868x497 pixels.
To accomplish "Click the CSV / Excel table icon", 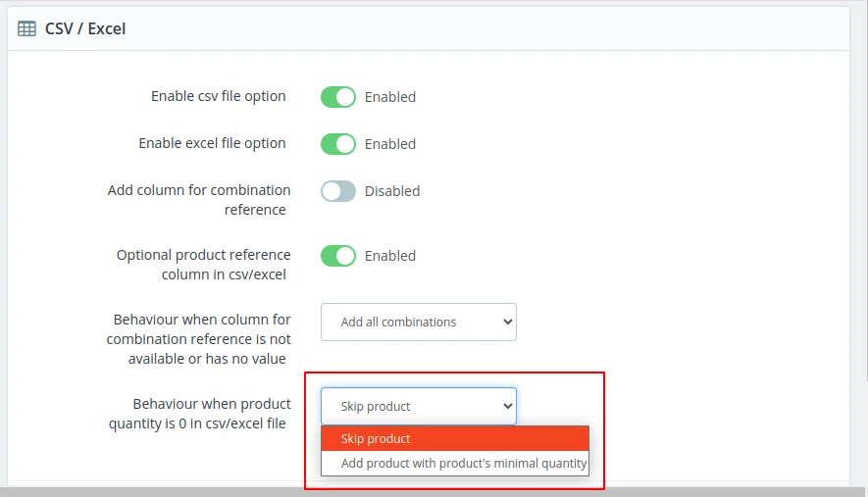I will coord(27,29).
